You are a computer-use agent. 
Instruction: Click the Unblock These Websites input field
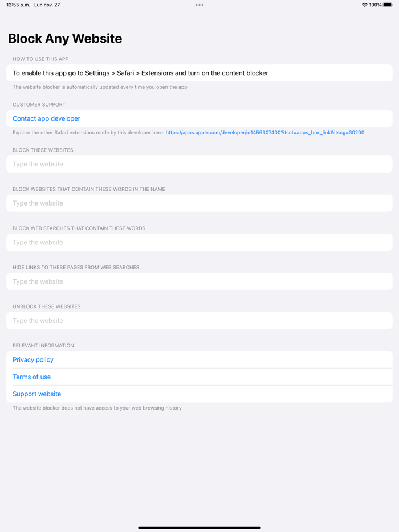(199, 320)
